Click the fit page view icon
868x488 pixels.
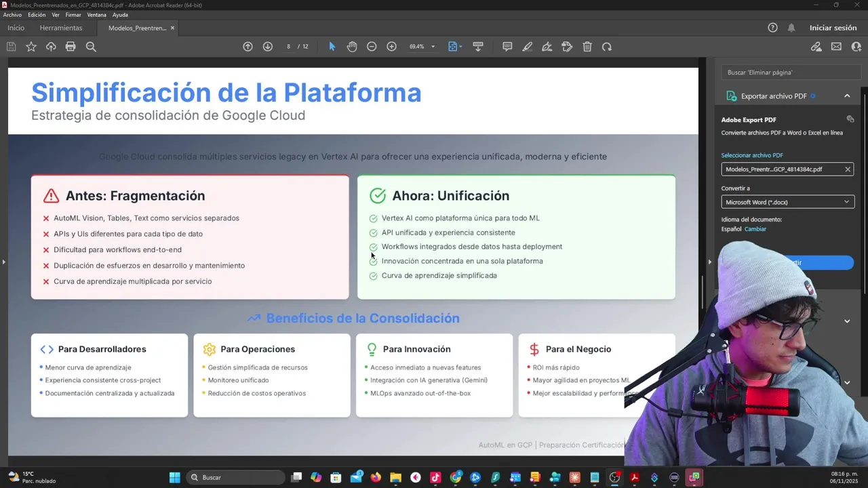click(x=452, y=47)
